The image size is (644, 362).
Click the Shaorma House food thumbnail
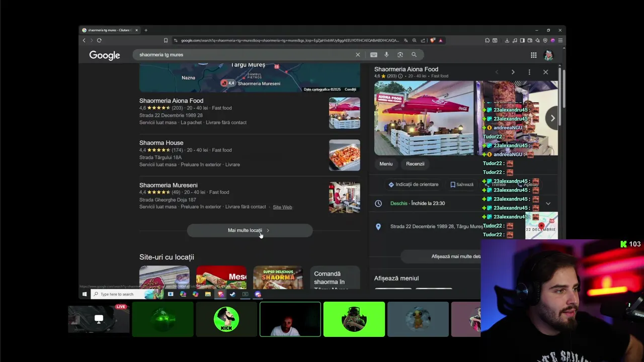tap(344, 155)
